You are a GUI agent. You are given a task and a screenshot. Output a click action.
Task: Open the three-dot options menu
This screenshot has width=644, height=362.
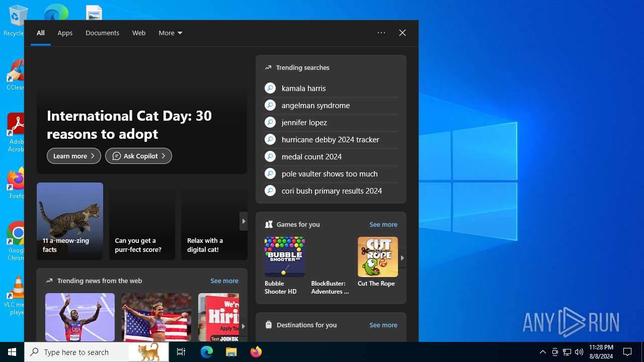click(x=381, y=33)
